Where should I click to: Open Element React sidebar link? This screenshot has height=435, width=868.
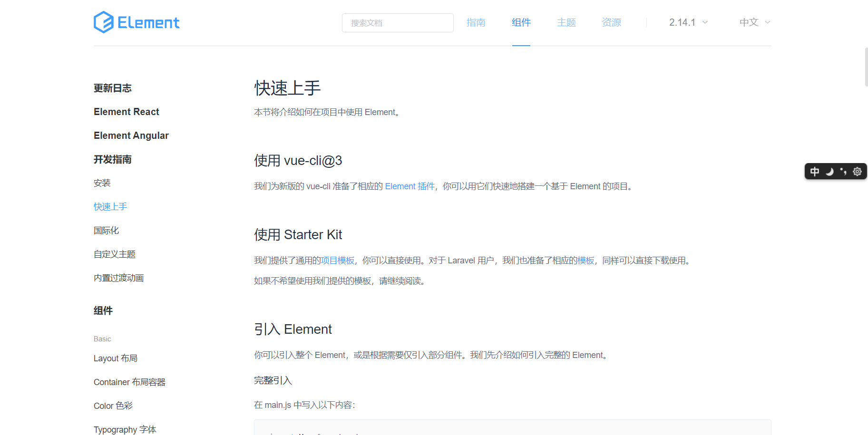(x=127, y=112)
